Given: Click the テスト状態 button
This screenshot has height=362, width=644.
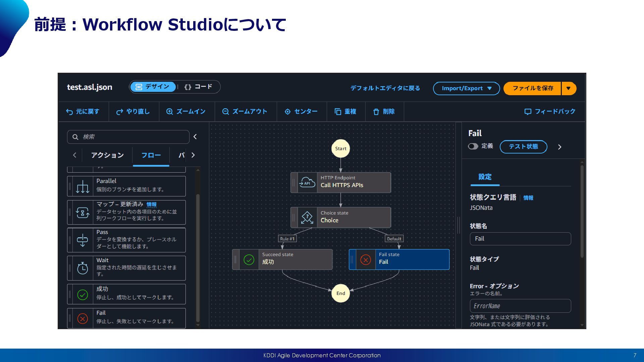Looking at the screenshot, I should [x=523, y=147].
